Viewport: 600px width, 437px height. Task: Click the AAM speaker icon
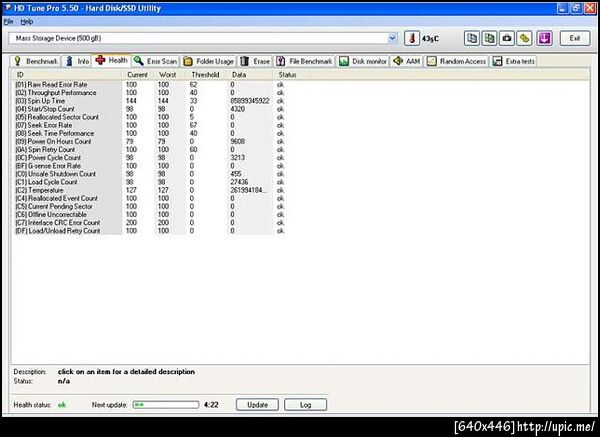click(x=398, y=61)
